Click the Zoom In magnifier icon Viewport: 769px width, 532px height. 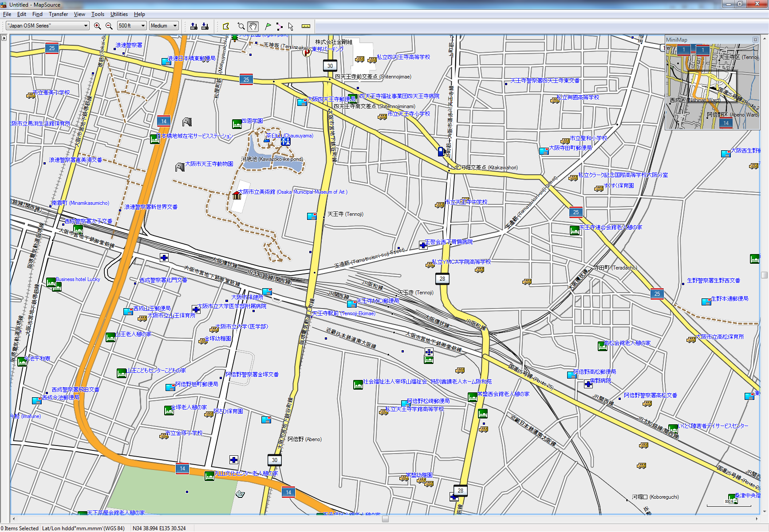[x=98, y=26]
